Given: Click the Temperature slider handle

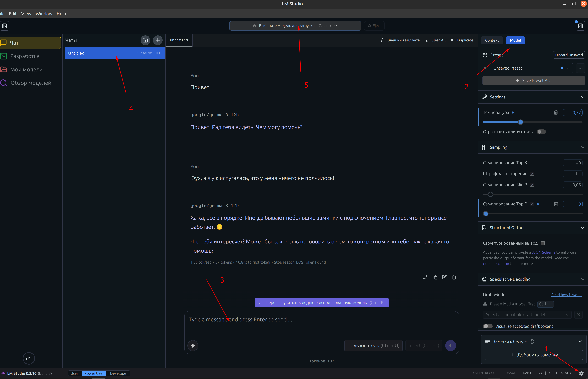Looking at the screenshot, I should 520,122.
